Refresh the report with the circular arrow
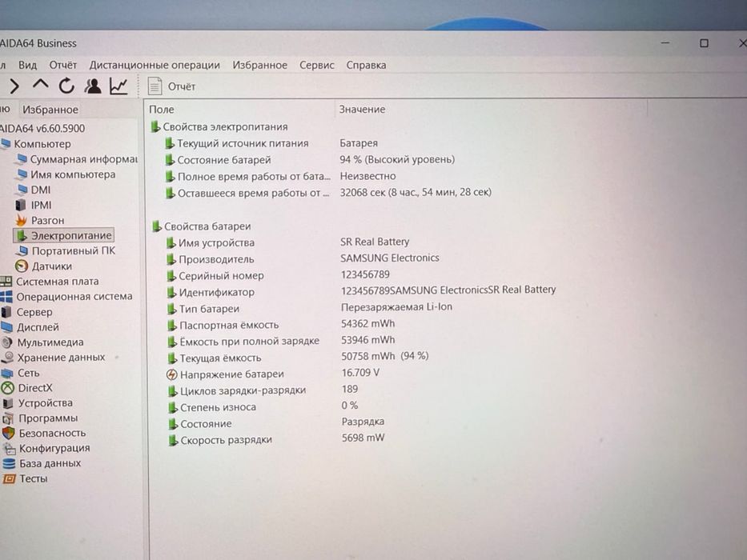The image size is (747, 560). (66, 86)
